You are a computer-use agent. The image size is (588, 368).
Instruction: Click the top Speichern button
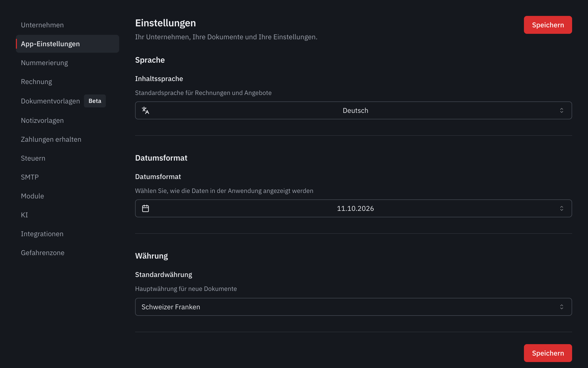click(x=548, y=25)
